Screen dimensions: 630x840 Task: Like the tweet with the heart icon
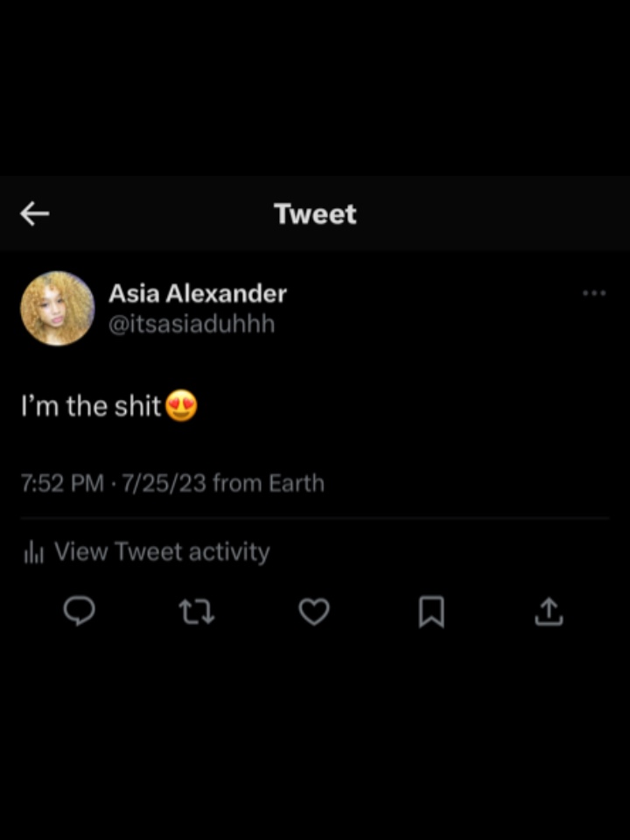(314, 612)
